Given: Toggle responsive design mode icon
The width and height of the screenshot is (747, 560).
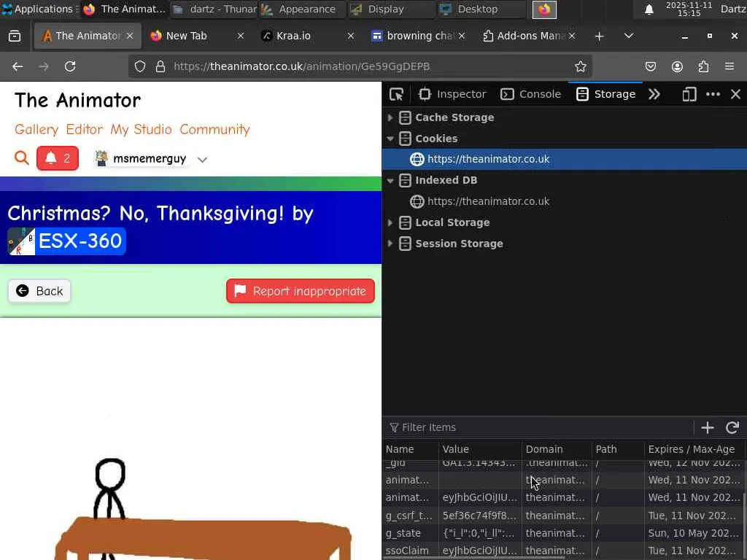Looking at the screenshot, I should pos(689,94).
